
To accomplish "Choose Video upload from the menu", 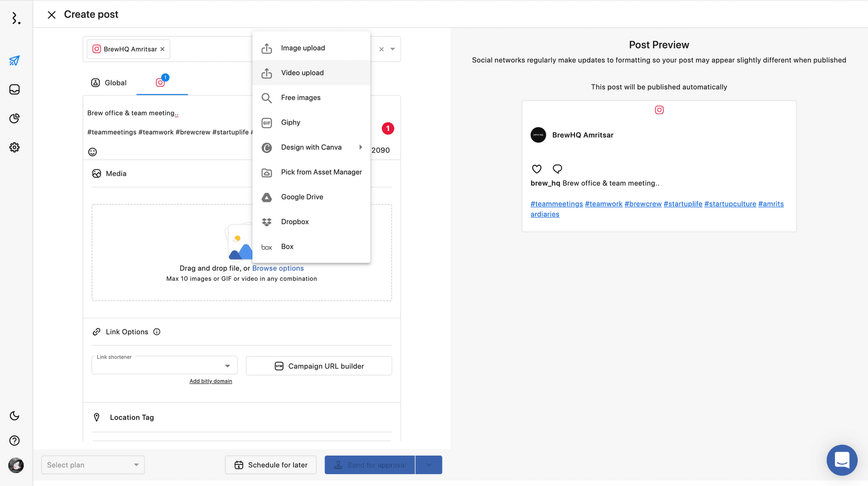I will pos(302,73).
